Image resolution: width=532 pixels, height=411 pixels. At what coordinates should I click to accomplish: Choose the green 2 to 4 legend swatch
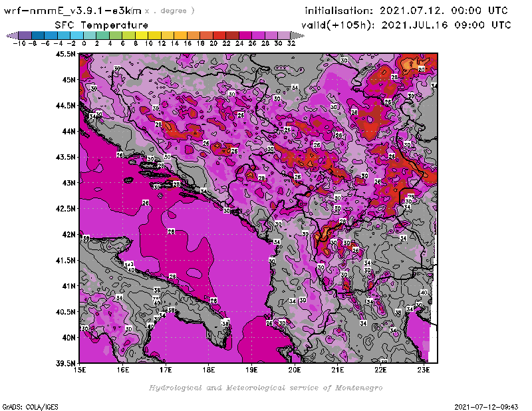click(x=103, y=35)
